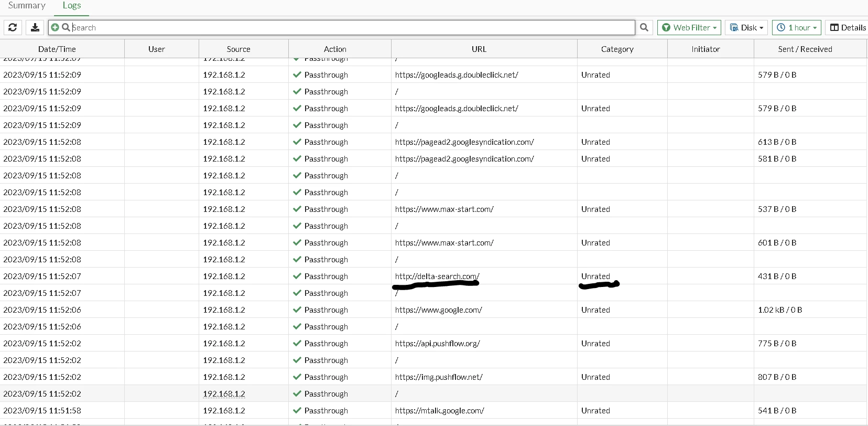Screen dimensions: 868x426
Task: Click the magnifier search button
Action: point(644,27)
